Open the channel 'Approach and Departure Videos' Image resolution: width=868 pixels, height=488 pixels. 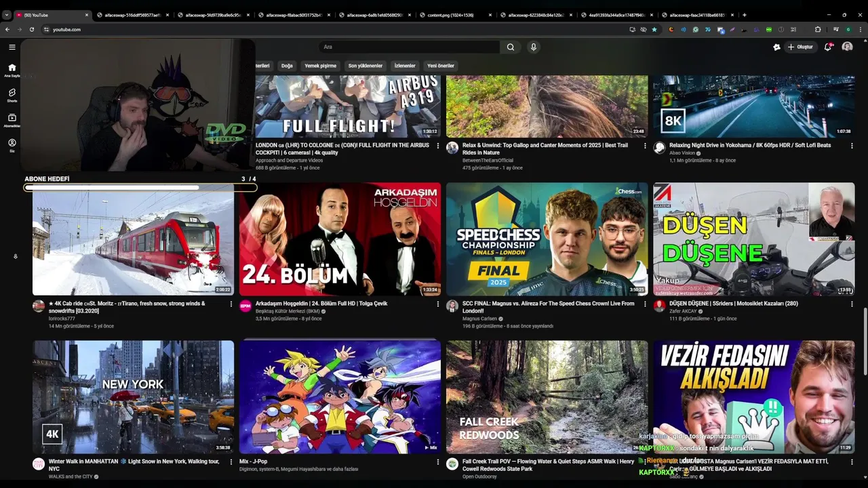click(289, 161)
